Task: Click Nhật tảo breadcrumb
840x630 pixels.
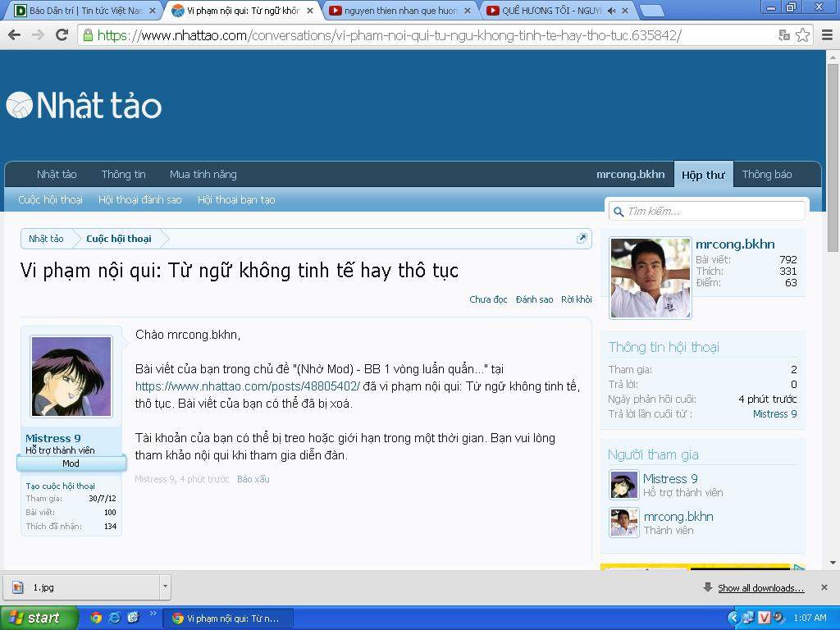Action: click(46, 239)
